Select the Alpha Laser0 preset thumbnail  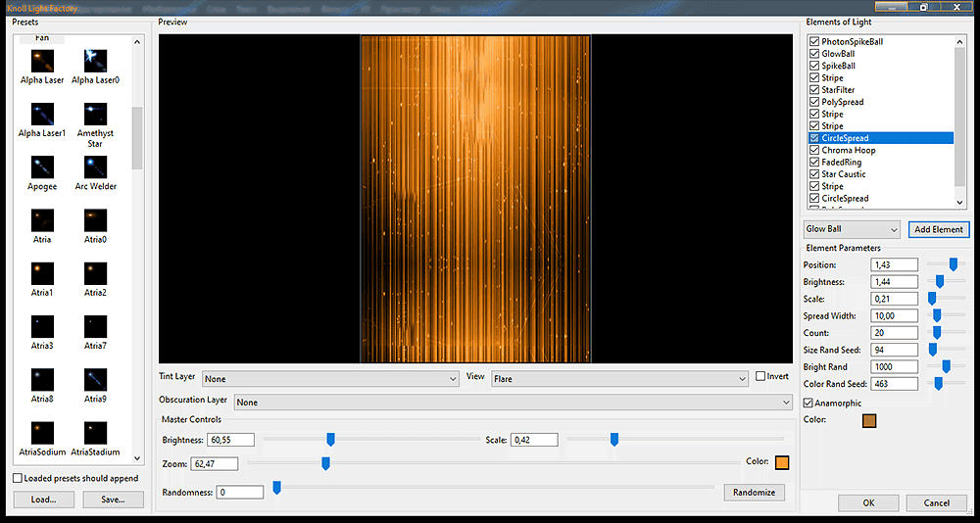(x=95, y=61)
